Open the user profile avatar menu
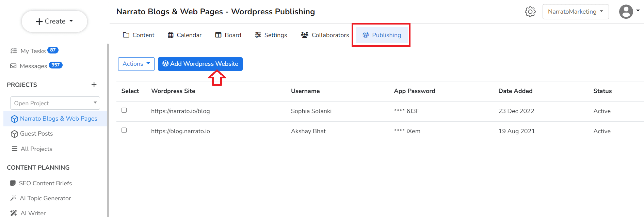 626,12
